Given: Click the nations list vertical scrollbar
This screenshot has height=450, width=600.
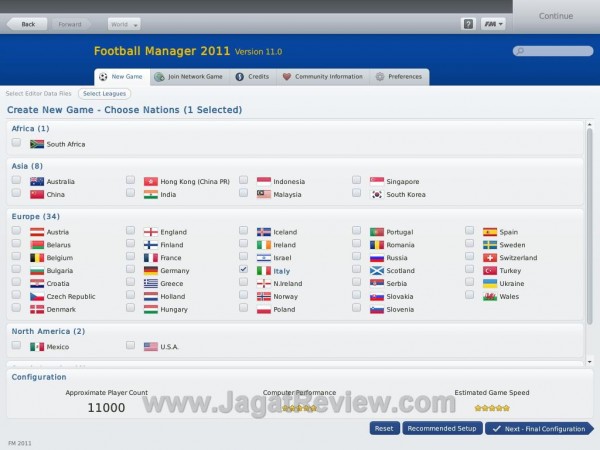Looking at the screenshot, I should (x=590, y=226).
